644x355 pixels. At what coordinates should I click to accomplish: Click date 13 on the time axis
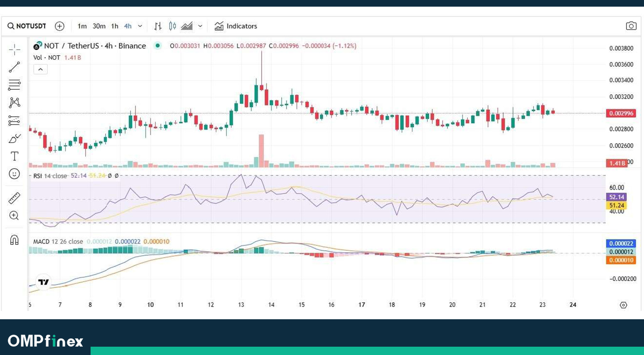241,305
